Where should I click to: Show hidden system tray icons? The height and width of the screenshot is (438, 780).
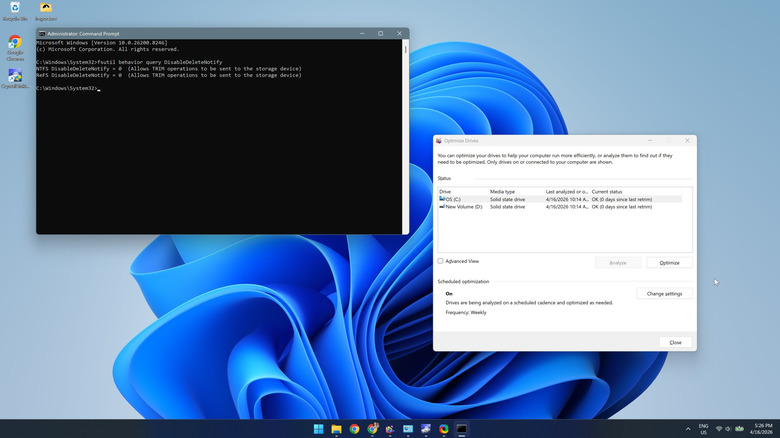(x=688, y=429)
